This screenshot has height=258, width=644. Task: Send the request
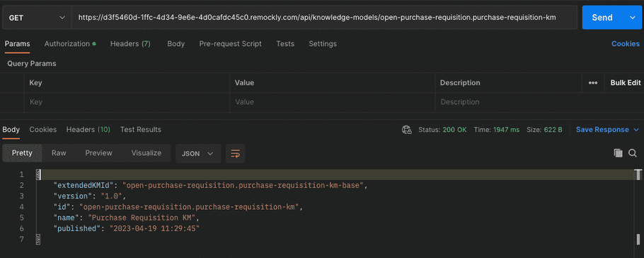tap(602, 18)
